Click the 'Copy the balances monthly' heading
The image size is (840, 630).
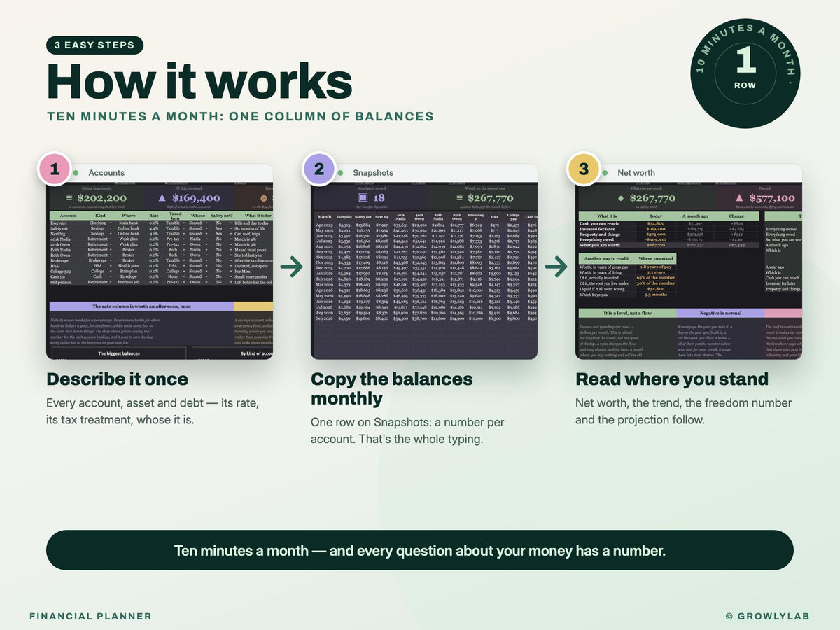pyautogui.click(x=392, y=389)
